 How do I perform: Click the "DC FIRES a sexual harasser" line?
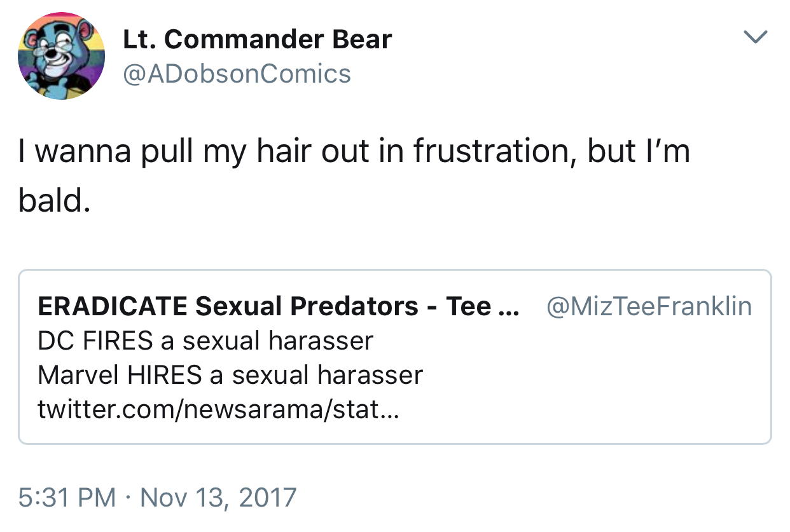[205, 341]
